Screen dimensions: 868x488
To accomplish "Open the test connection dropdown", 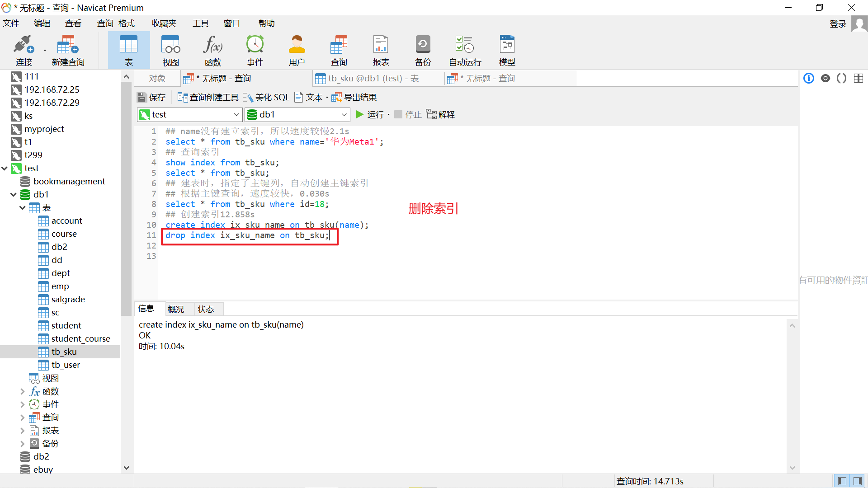I will 236,115.
